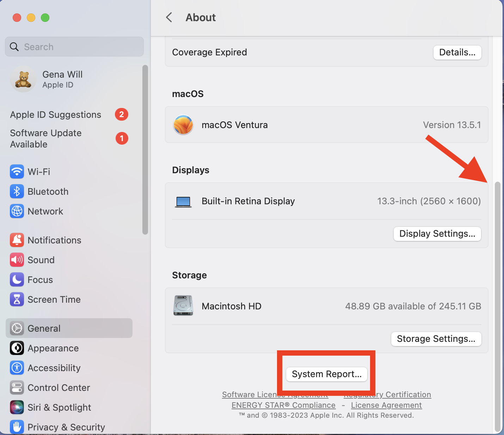Click the Sound speaker icon
This screenshot has width=504, height=435.
[x=17, y=260]
